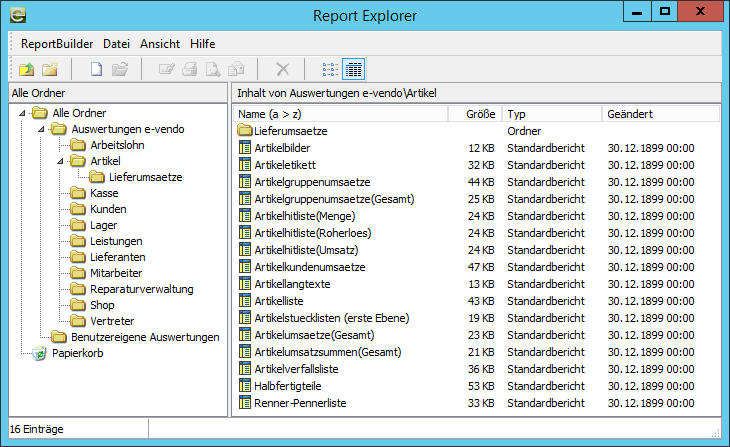Click the print toolbar icon
The width and height of the screenshot is (730, 447).
coord(189,69)
